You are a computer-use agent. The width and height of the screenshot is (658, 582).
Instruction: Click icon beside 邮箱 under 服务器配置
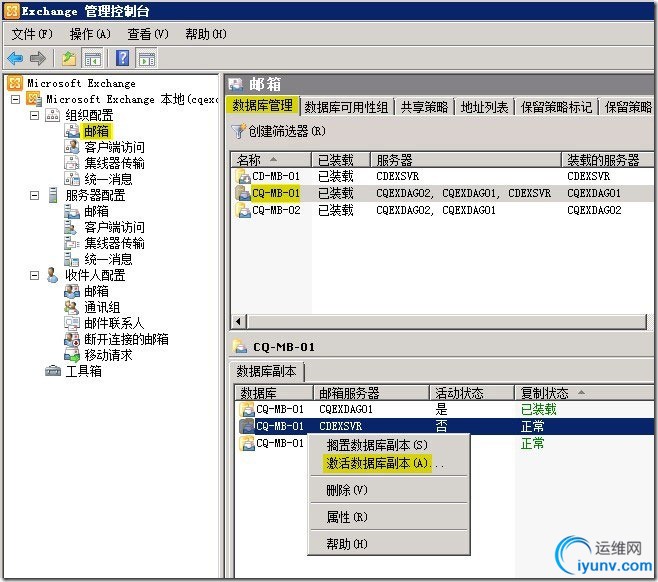(72, 211)
